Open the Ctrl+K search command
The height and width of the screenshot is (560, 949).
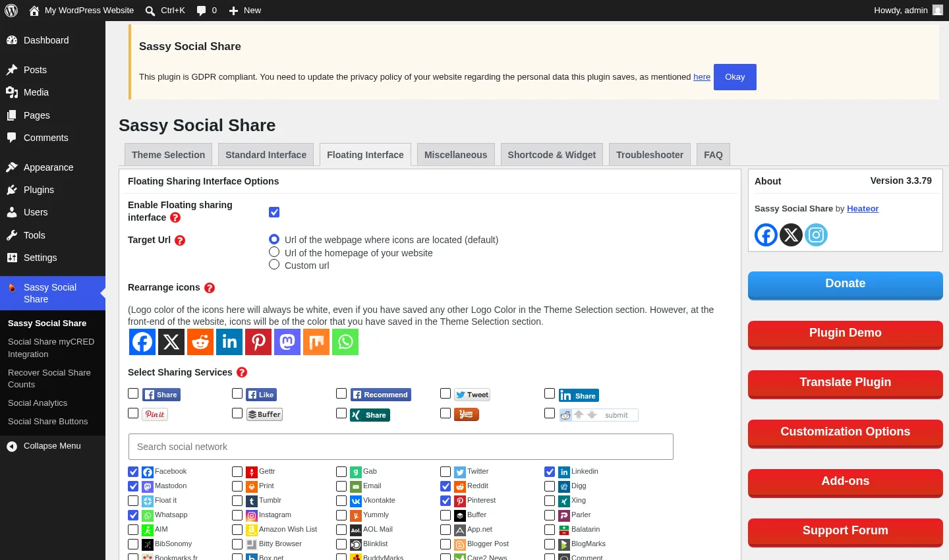pyautogui.click(x=165, y=11)
